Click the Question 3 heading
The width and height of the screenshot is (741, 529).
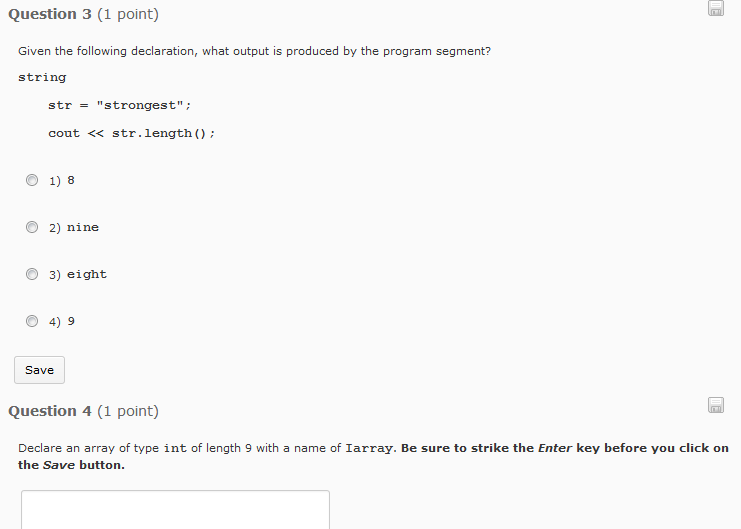pyautogui.click(x=84, y=14)
